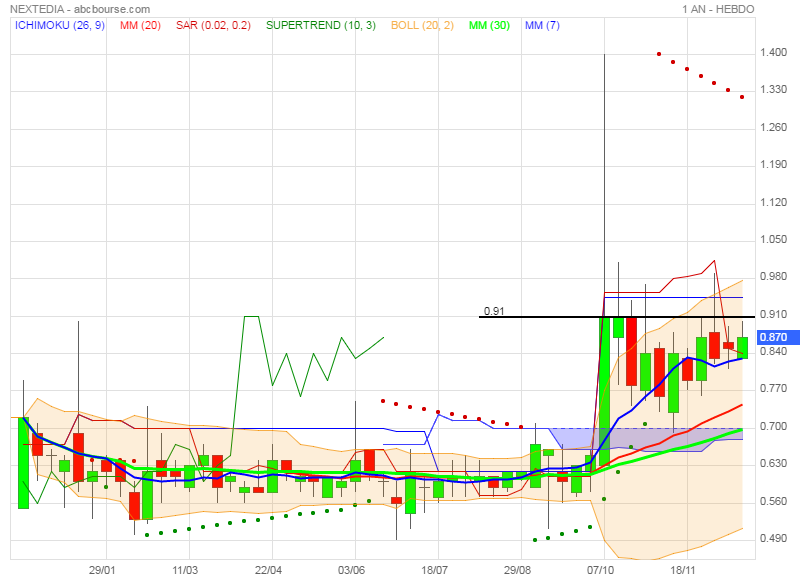Click the 1.050 price axis label

coord(773,240)
